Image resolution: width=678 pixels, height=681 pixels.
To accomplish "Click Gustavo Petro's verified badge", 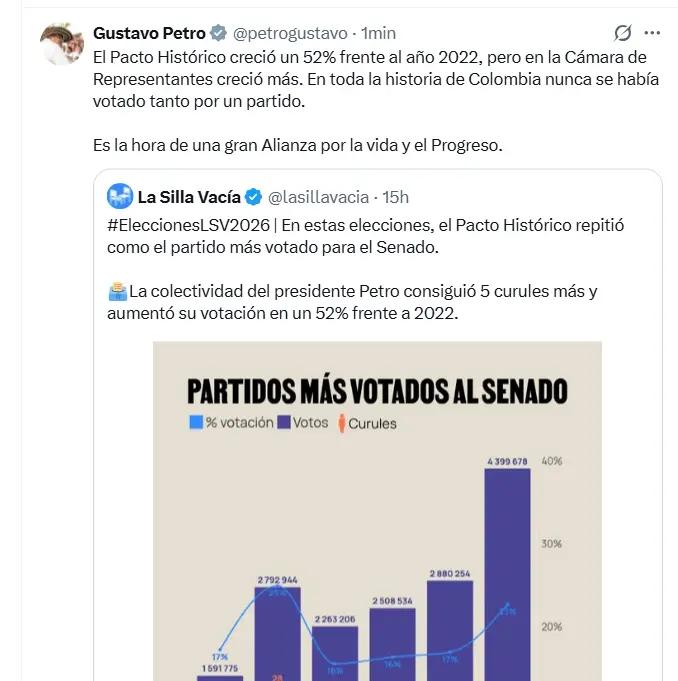I will click(218, 33).
